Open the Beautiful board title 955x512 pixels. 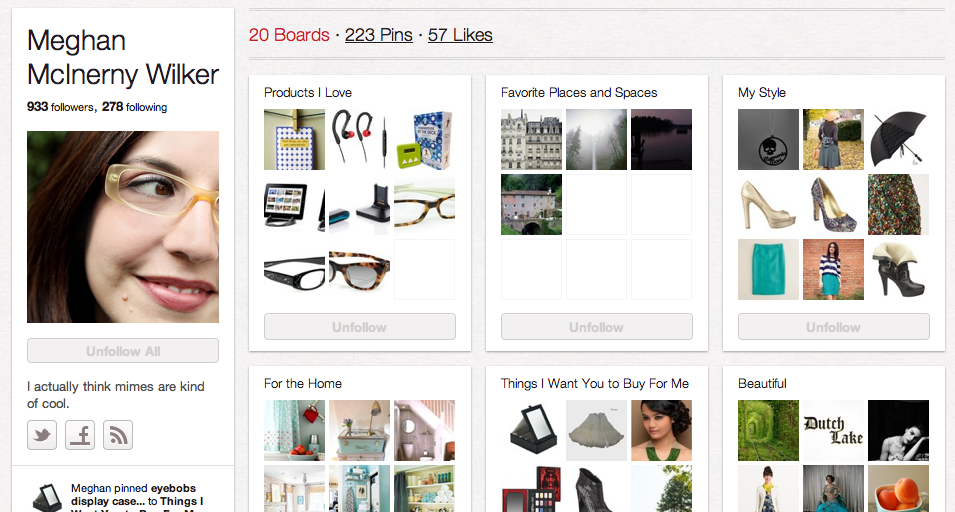762,384
